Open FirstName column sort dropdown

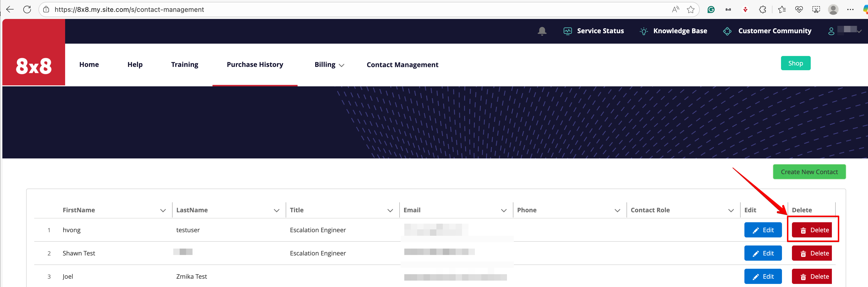tap(163, 210)
